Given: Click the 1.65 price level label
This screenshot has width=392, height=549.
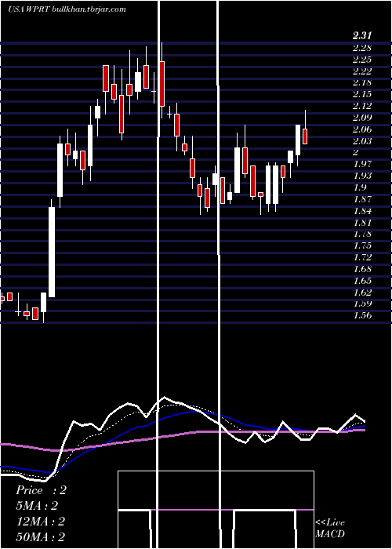Looking at the screenshot, I should pos(362,281).
